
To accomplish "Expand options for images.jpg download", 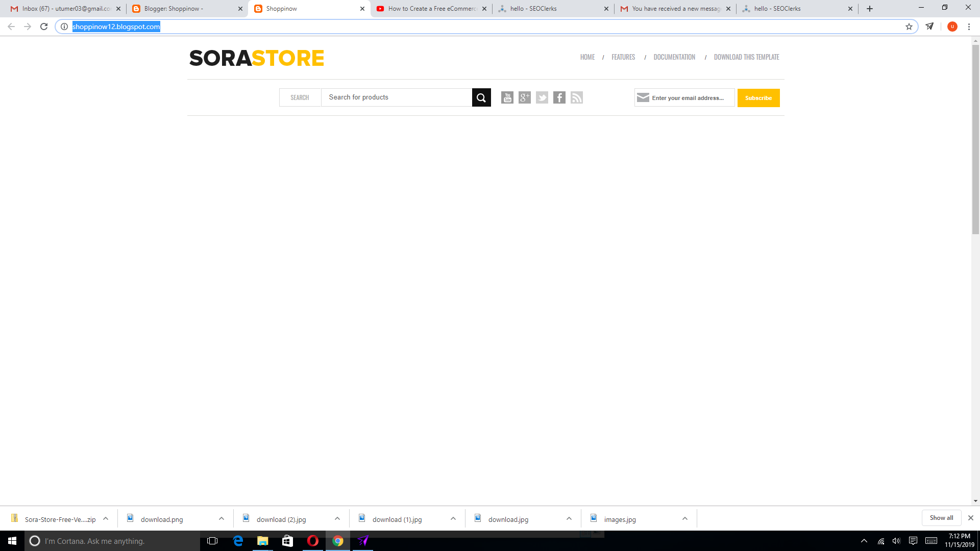I will [x=684, y=518].
